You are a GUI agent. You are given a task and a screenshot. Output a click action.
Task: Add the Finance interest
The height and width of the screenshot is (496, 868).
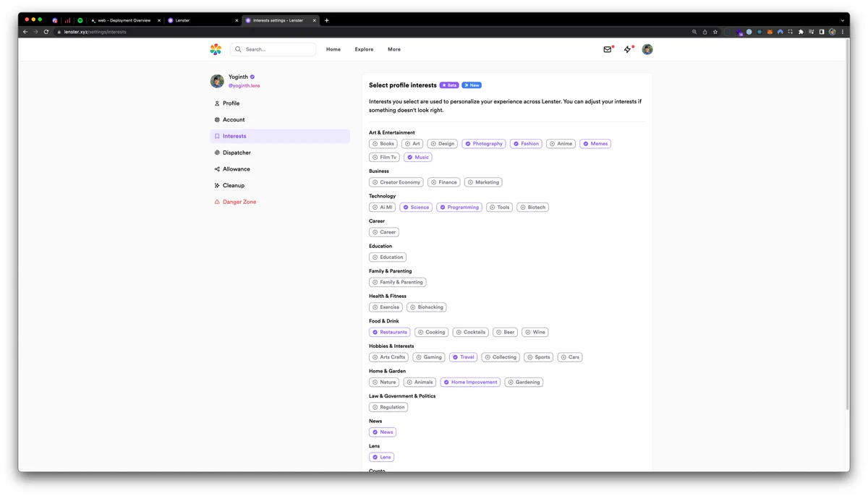point(443,182)
